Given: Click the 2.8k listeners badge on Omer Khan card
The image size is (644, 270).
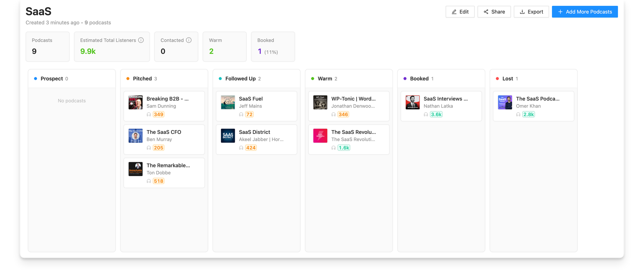Looking at the screenshot, I should 528,115.
